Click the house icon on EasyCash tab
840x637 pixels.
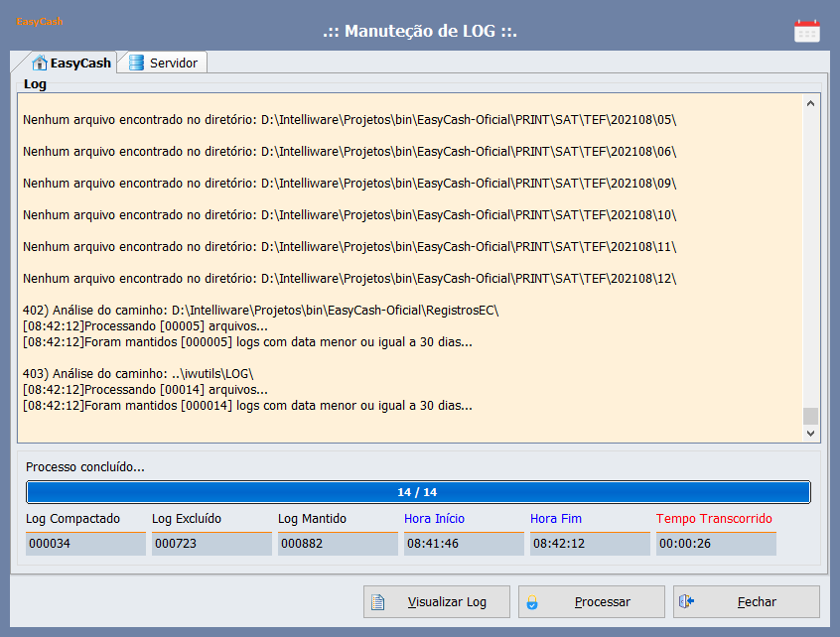[x=40, y=63]
